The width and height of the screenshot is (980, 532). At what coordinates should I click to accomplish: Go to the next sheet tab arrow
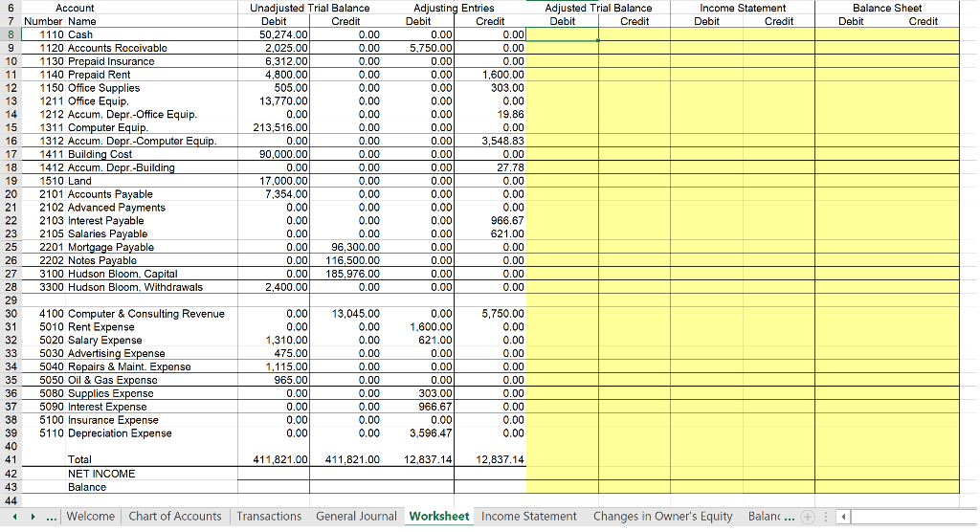[33, 517]
